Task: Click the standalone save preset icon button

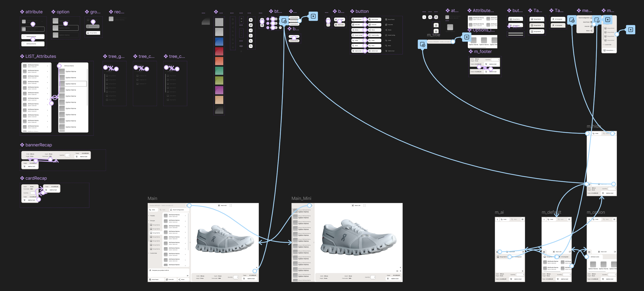Action: (251, 20)
